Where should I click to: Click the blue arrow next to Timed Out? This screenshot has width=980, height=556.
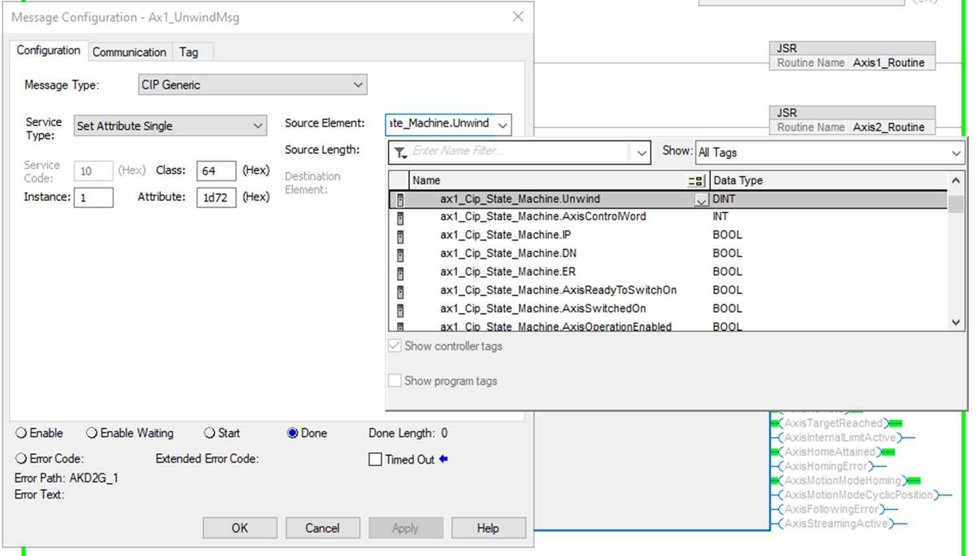443,459
